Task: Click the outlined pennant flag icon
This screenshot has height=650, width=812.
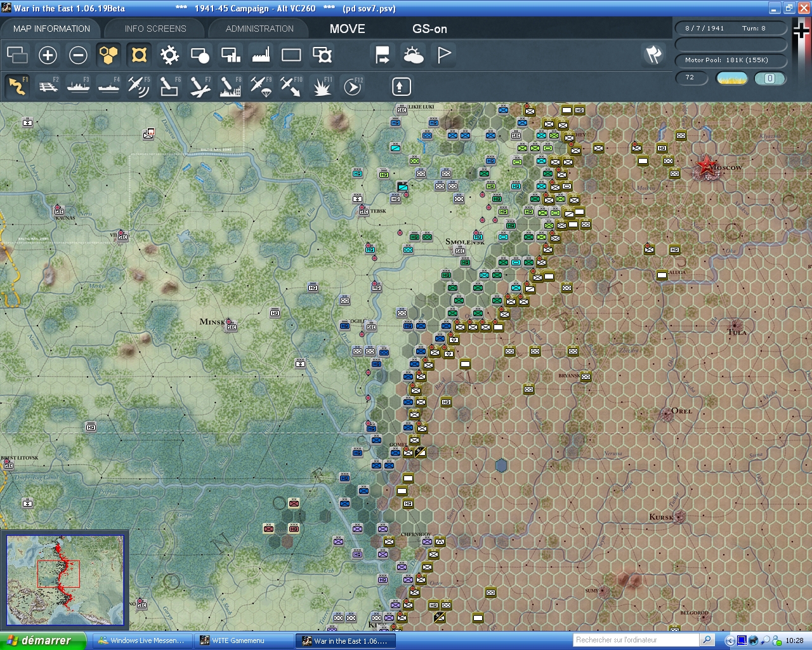Action: point(444,55)
